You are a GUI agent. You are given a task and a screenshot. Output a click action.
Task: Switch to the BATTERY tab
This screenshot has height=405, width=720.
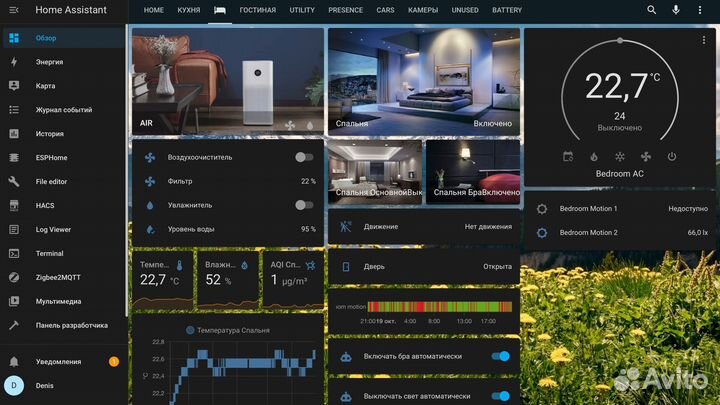tap(507, 10)
